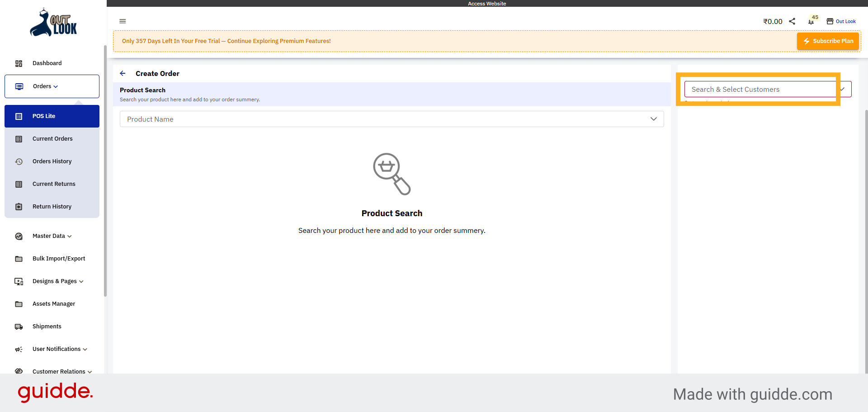Open the notifications bell with badge 45
This screenshot has width=868, height=412.
(x=811, y=22)
